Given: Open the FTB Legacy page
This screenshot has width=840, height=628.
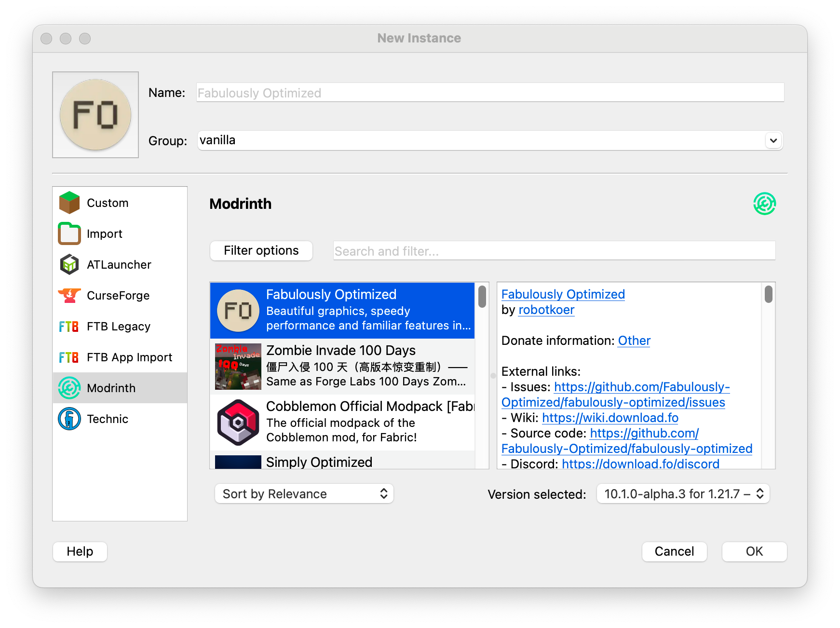Looking at the screenshot, I should [x=120, y=326].
